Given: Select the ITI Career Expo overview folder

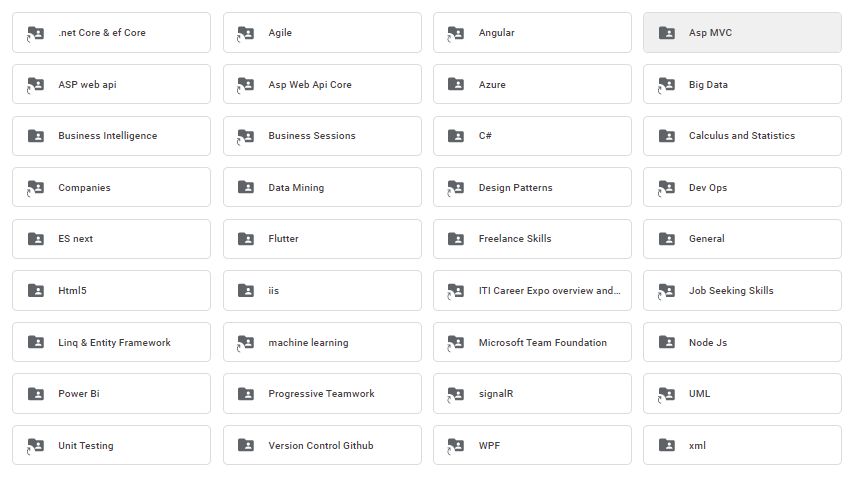Looking at the screenshot, I should click(x=532, y=291).
